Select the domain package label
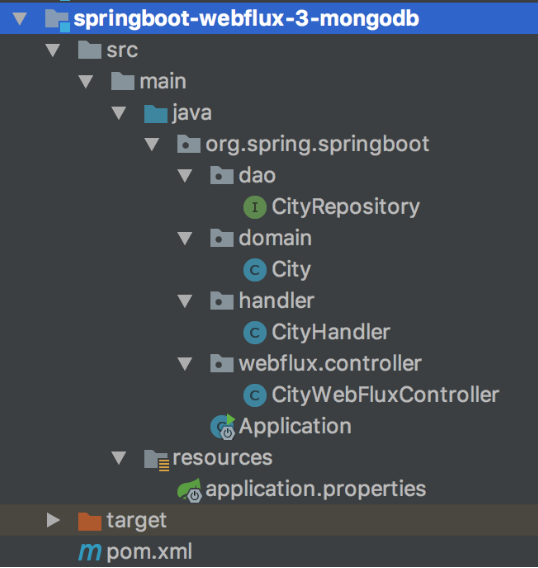The image size is (538, 568). [275, 238]
